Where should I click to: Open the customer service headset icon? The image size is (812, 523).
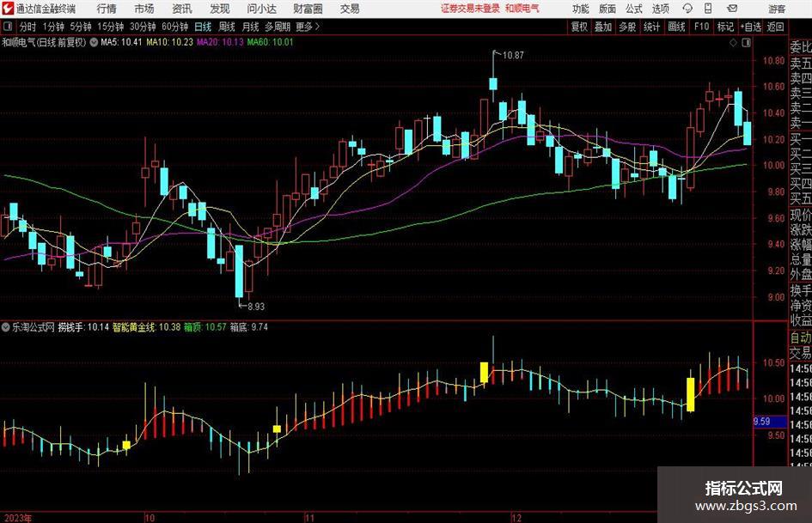[687, 9]
